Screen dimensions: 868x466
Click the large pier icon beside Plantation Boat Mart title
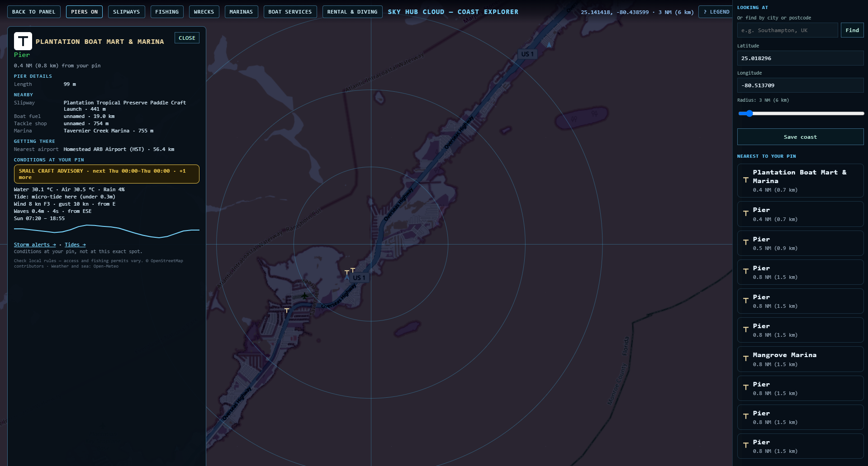[23, 41]
